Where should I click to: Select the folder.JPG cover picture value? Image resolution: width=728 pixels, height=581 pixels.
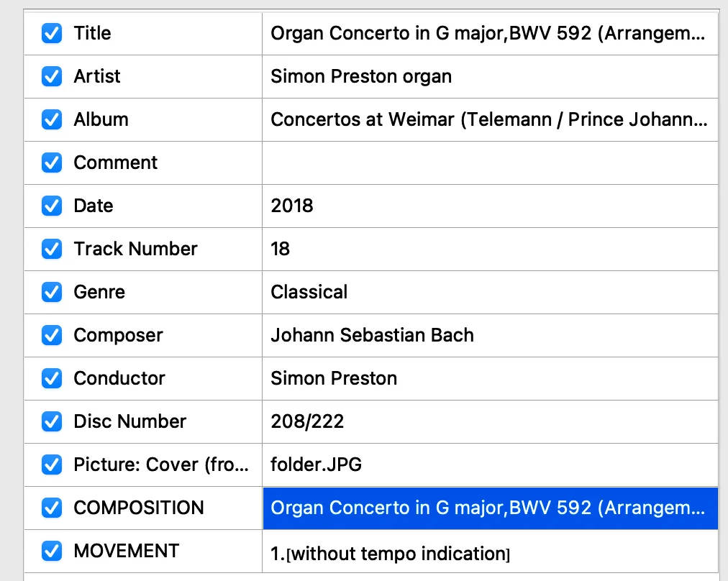click(316, 465)
